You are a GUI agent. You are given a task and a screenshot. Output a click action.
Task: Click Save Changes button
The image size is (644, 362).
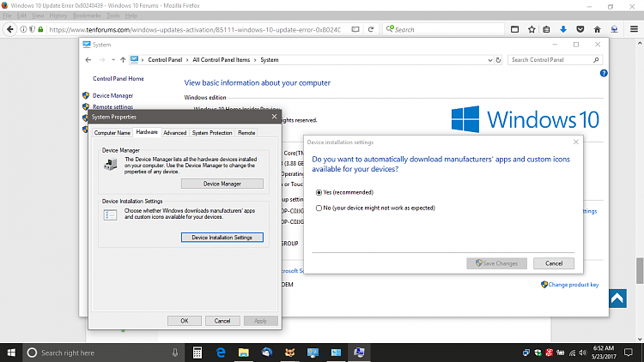496,263
